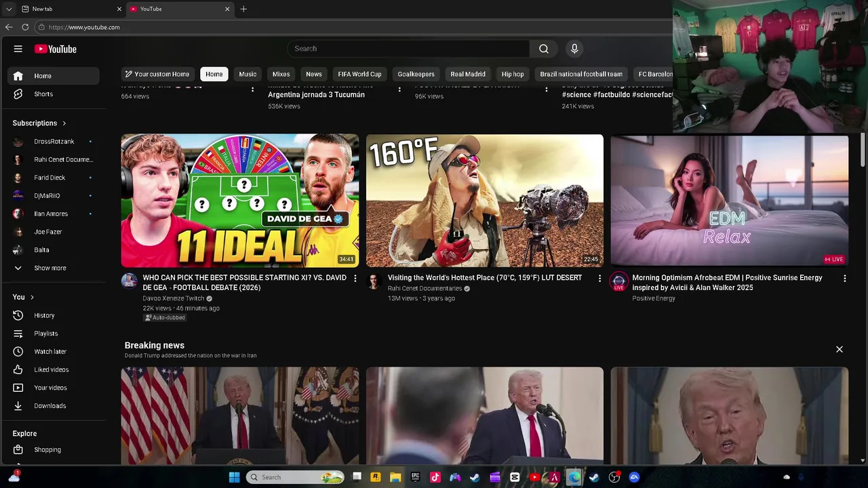
Task: Open the 11 IDEAL David De Gea thumbnail
Action: (x=240, y=201)
